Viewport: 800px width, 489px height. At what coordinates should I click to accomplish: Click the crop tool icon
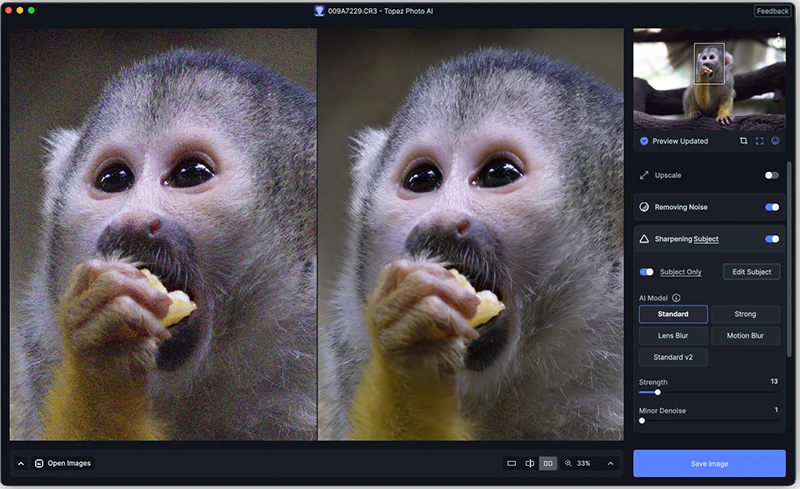coord(743,141)
